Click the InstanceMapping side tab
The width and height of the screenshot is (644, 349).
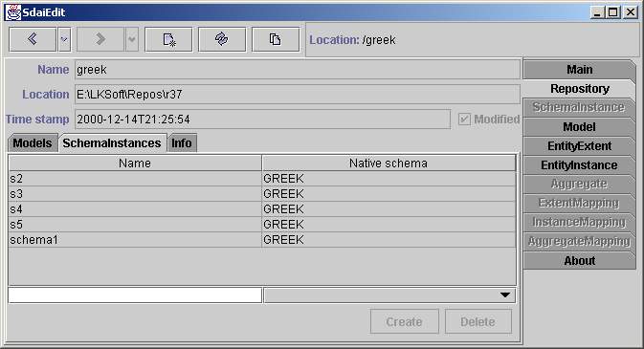point(579,222)
